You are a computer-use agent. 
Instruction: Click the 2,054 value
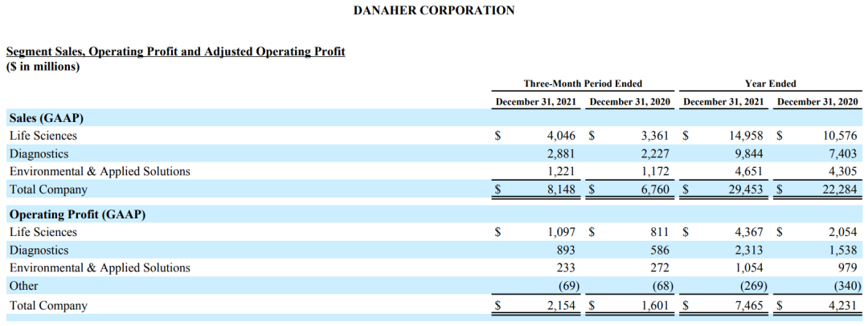[x=842, y=232]
